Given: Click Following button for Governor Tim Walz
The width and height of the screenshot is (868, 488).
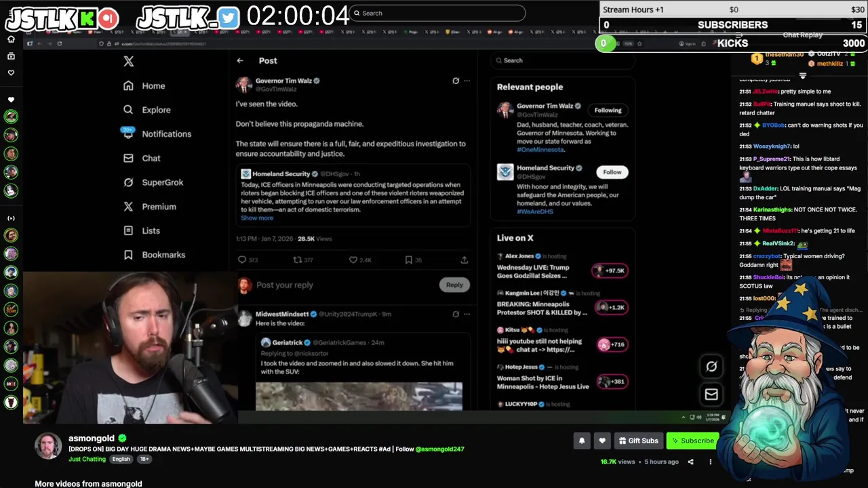Looking at the screenshot, I should (608, 110).
